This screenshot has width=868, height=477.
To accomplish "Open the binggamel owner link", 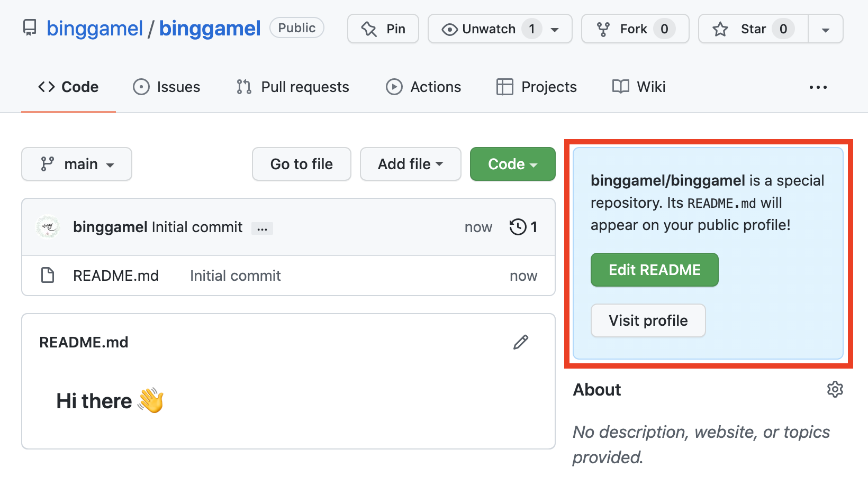I will [95, 29].
